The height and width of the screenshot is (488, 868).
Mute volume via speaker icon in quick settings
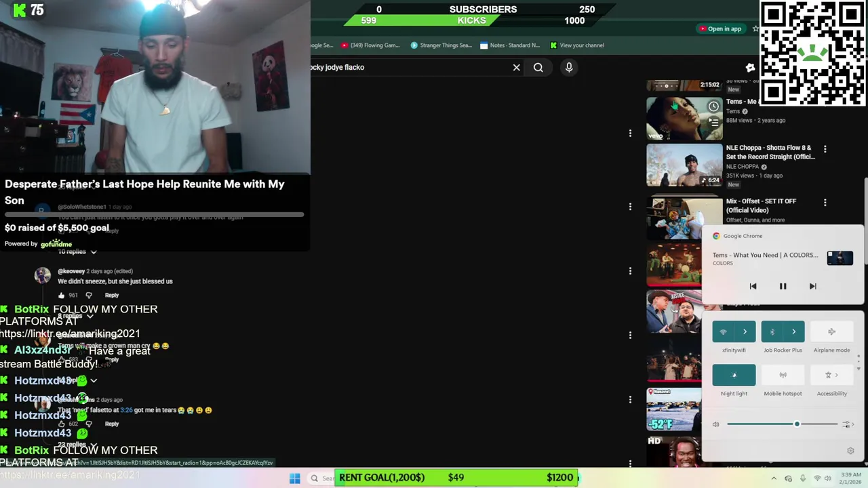tap(715, 424)
